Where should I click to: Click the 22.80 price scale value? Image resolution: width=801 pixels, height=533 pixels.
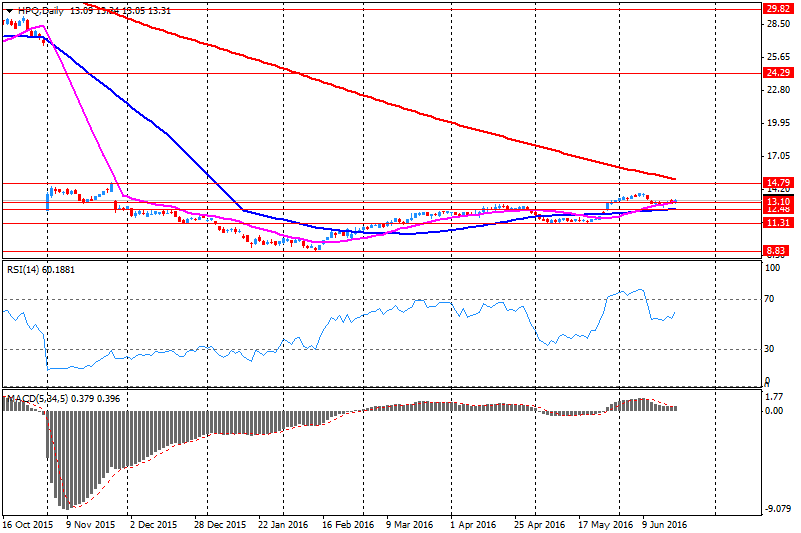(x=778, y=90)
